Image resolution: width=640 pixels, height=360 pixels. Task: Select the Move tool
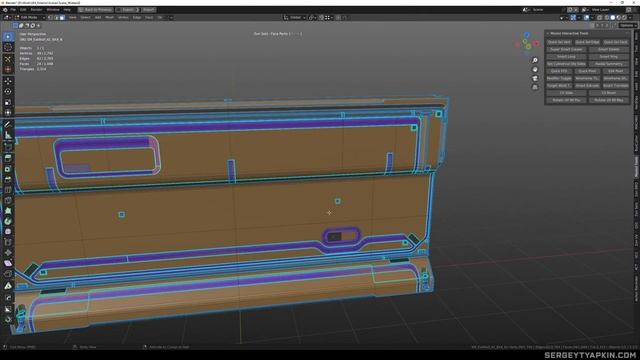click(8, 81)
